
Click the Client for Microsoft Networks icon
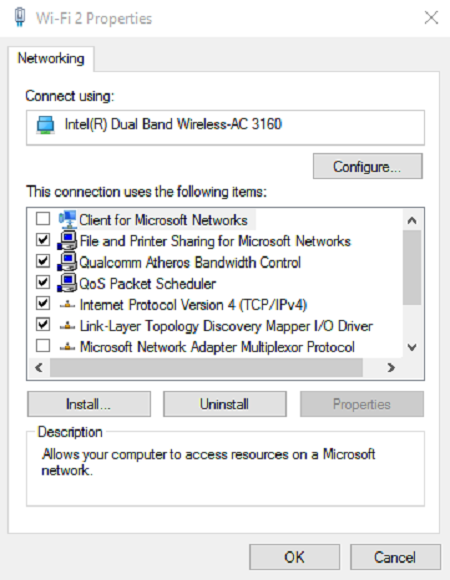(x=68, y=220)
